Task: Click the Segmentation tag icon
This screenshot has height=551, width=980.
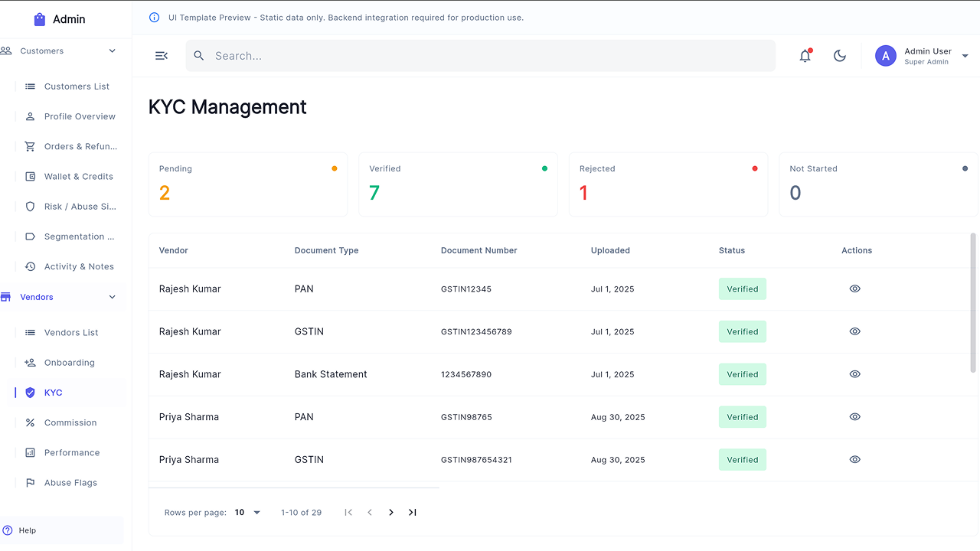Action: pos(31,236)
